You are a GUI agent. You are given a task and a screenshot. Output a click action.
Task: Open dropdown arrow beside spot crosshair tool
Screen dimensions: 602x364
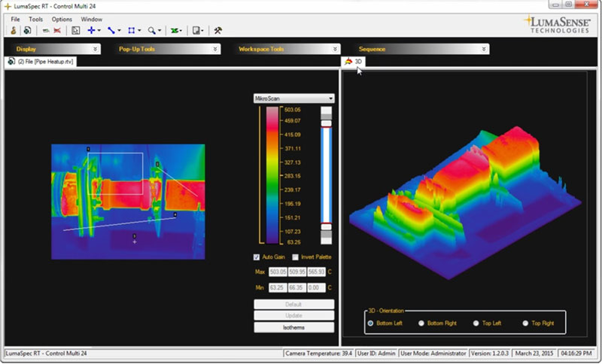99,31
